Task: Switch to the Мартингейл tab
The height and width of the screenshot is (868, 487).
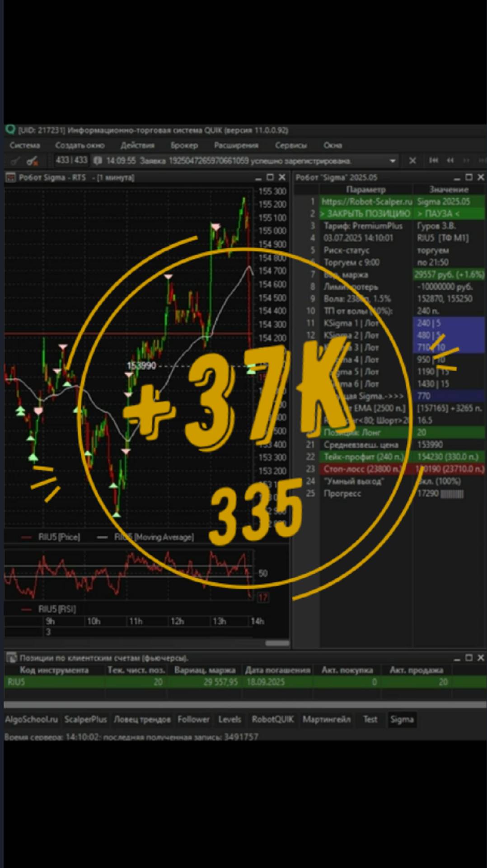Action: click(327, 719)
